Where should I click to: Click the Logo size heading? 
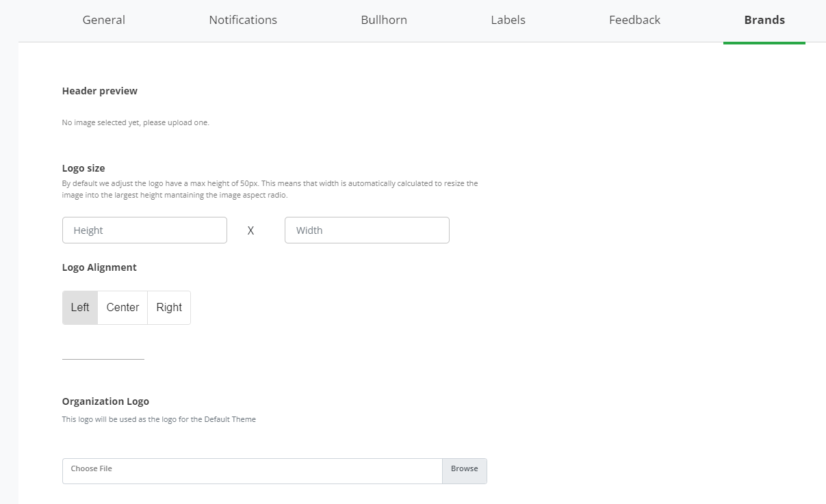[x=83, y=168]
